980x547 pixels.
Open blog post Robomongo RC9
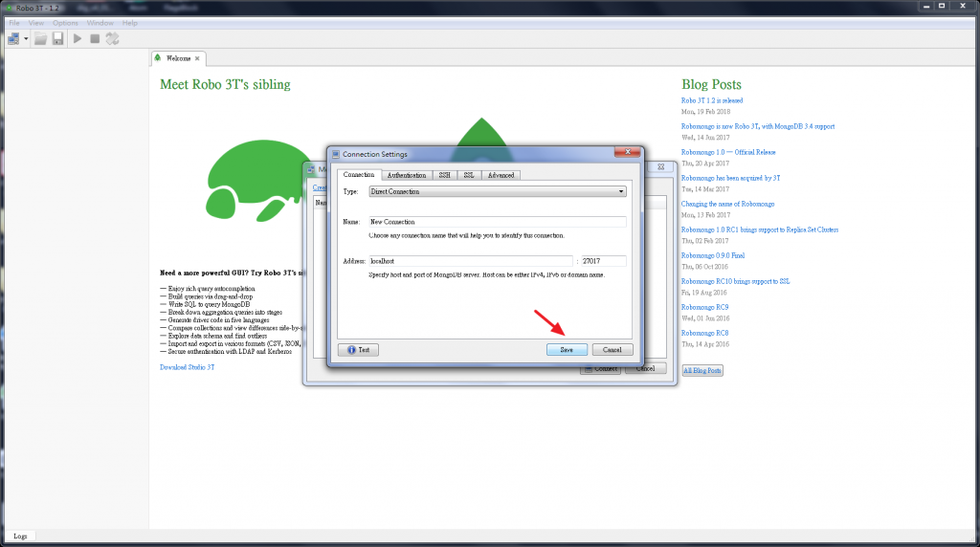704,307
